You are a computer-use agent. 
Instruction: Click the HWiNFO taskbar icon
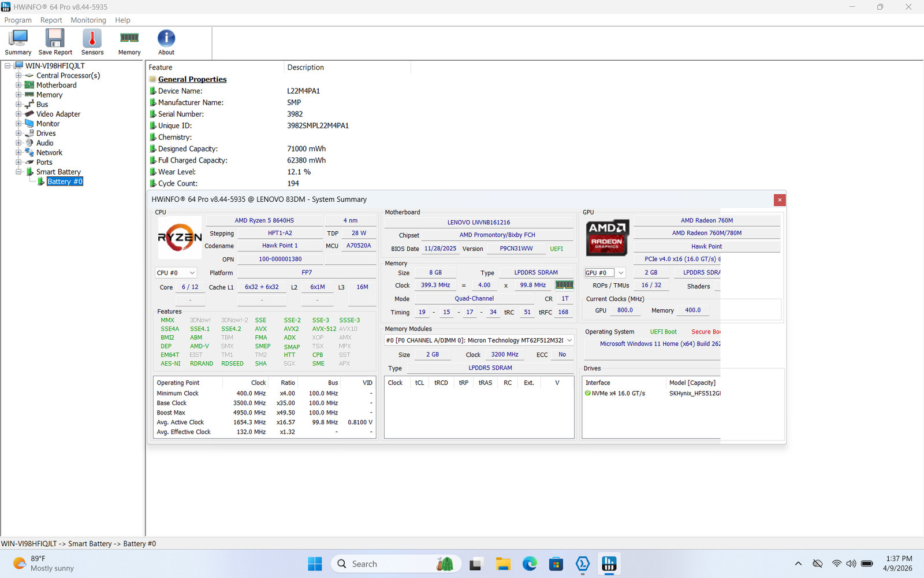(609, 564)
